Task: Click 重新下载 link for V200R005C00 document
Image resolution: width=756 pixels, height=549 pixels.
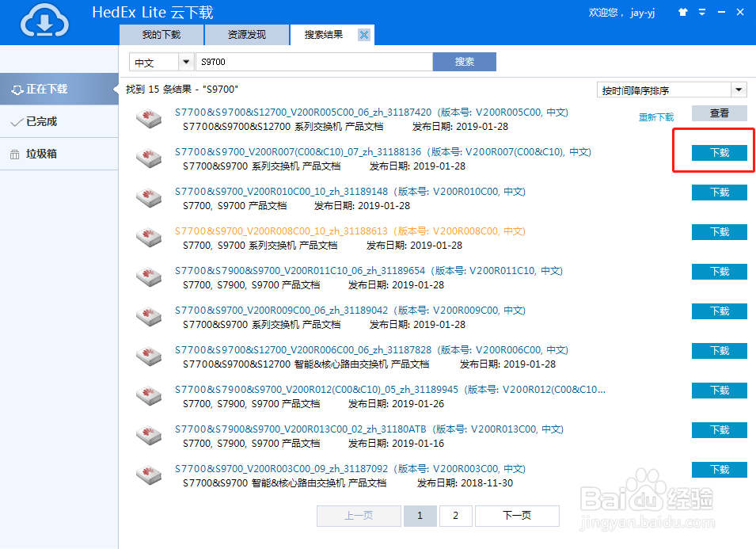Action: pyautogui.click(x=656, y=117)
